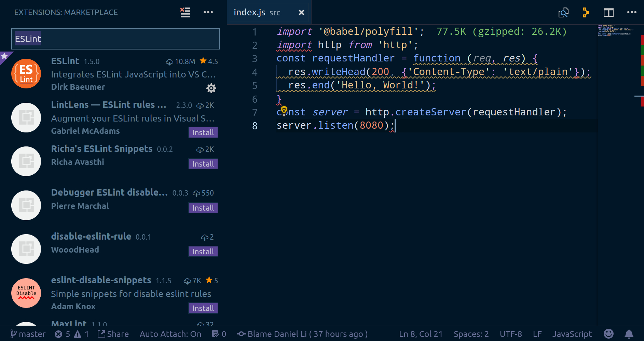Toggle the JavaScript language mode selector
This screenshot has width=644, height=341.
(x=572, y=334)
